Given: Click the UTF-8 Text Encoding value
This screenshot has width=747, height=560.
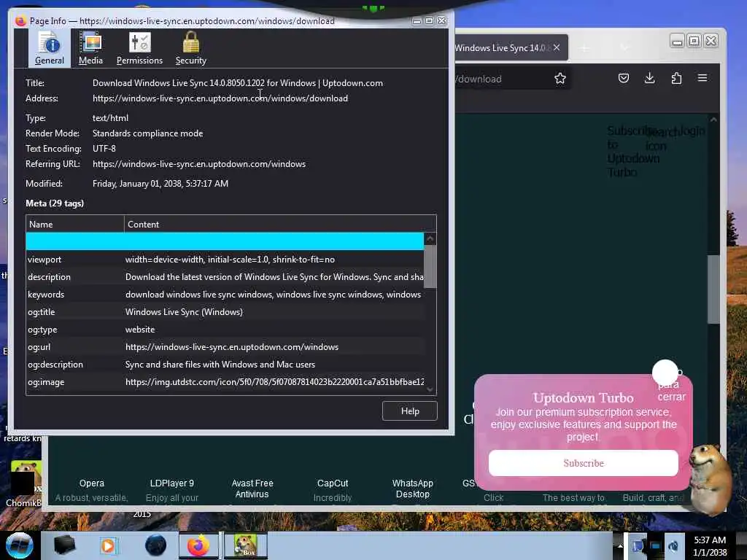Looking at the screenshot, I should click(x=104, y=149).
